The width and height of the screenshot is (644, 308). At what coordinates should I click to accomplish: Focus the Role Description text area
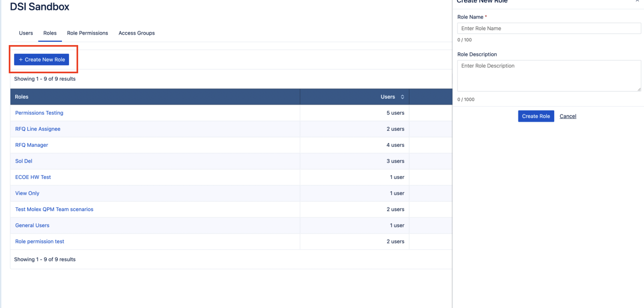pyautogui.click(x=549, y=76)
